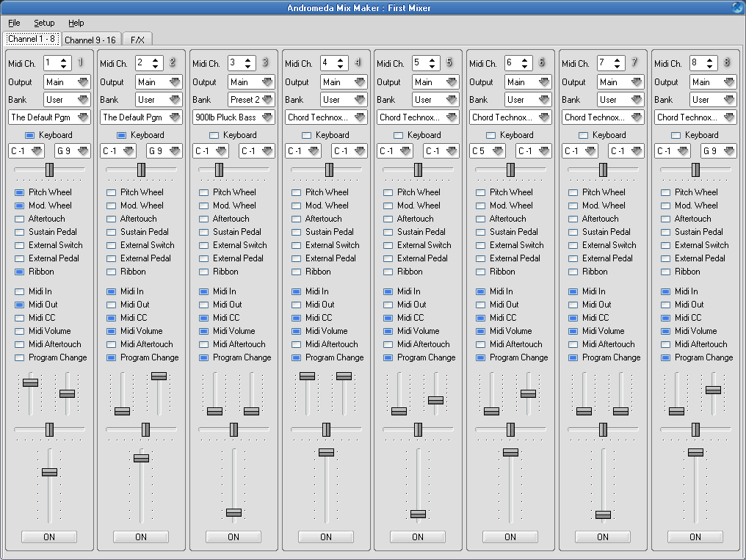Viewport: 746px width, 560px height.
Task: Click the ON button for channel 6
Action: click(x=510, y=537)
